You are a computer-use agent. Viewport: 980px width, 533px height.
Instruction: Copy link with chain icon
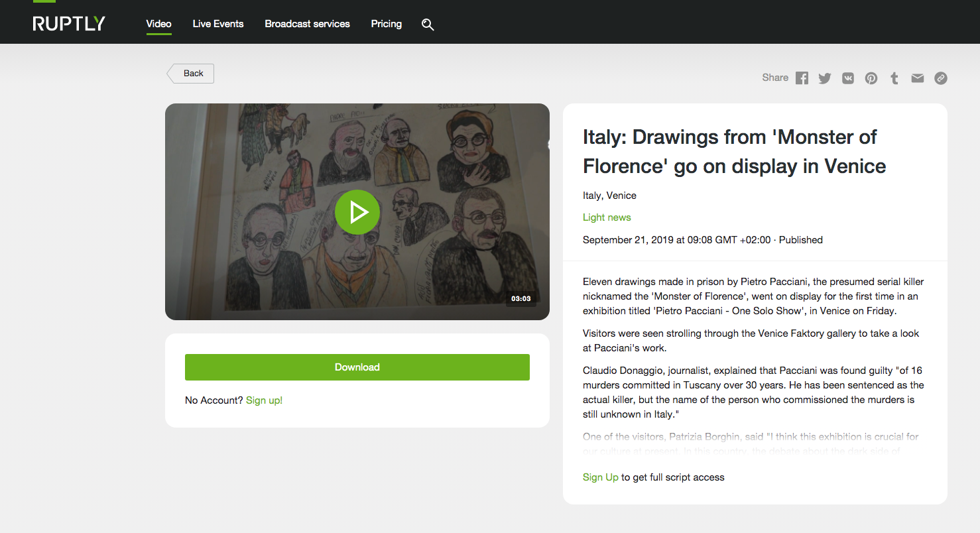tap(941, 78)
